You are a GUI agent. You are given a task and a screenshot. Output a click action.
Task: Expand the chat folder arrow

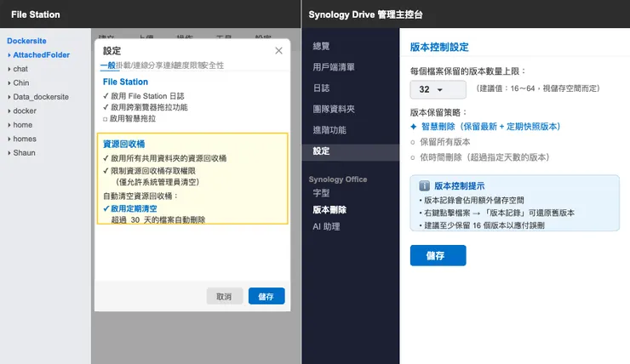tap(9, 69)
